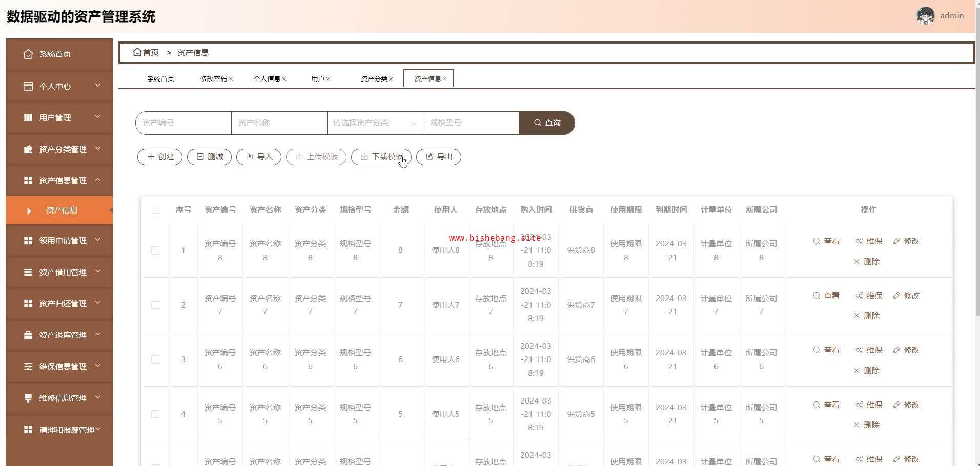The width and height of the screenshot is (980, 466).
Task: View details of row 1 via 查看
Action: click(826, 241)
